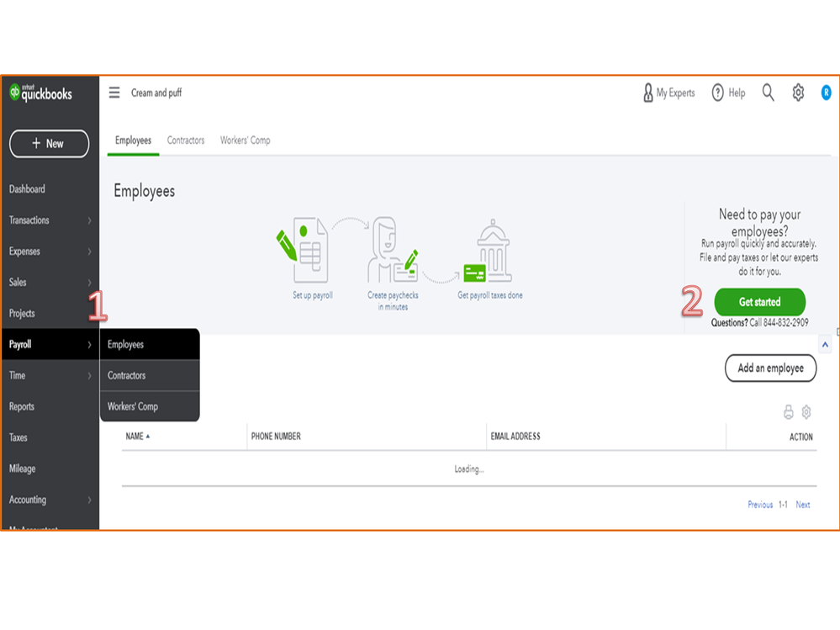This screenshot has height=630, width=840.
Task: Expand the Payroll sidebar chevron
Action: point(89,345)
